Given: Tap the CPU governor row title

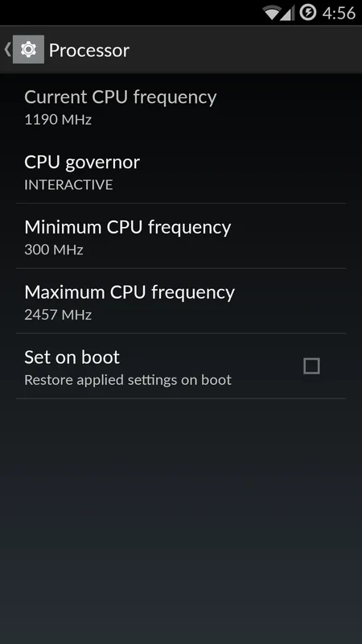Looking at the screenshot, I should 82,163.
